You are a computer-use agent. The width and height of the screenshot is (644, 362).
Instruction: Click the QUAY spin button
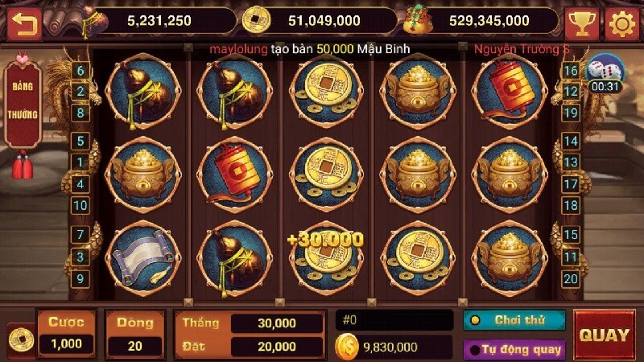(x=605, y=335)
